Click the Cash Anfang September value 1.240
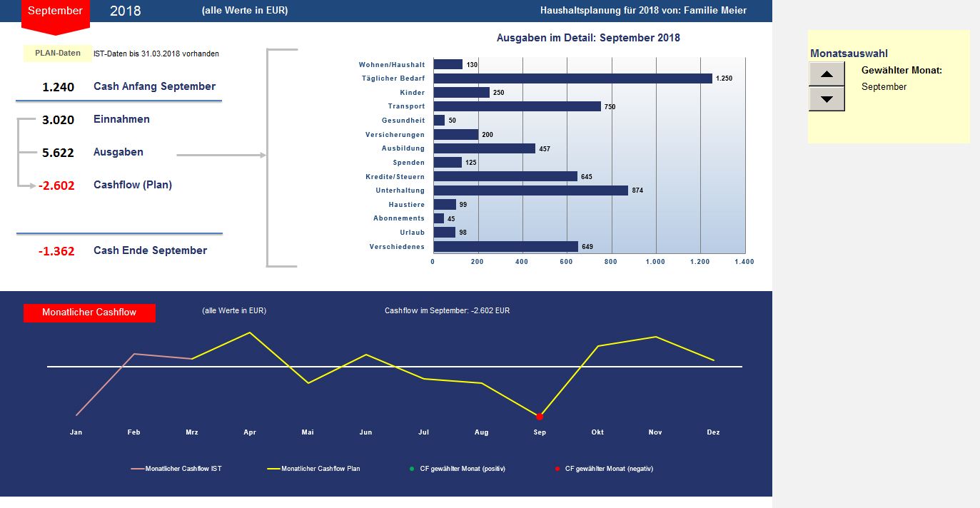The height and width of the screenshot is (508, 980). [x=58, y=87]
